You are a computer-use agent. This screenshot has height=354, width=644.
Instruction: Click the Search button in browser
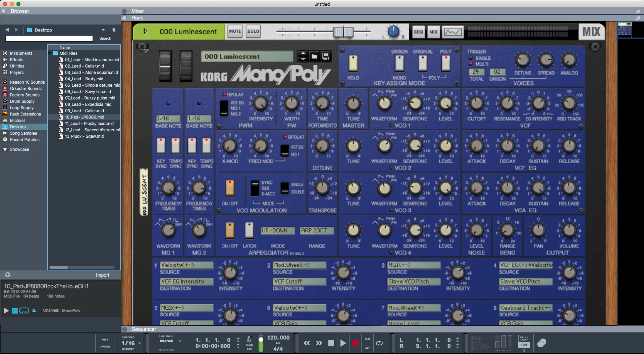[105, 39]
